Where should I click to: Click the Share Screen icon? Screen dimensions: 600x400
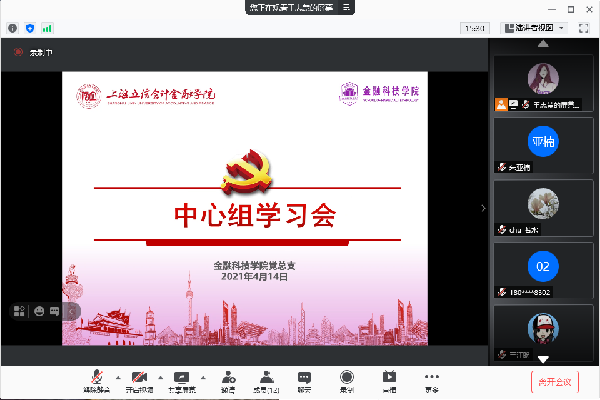pos(181,378)
